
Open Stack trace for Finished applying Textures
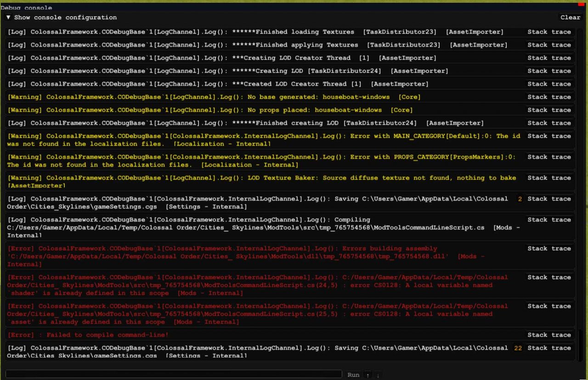(x=549, y=45)
